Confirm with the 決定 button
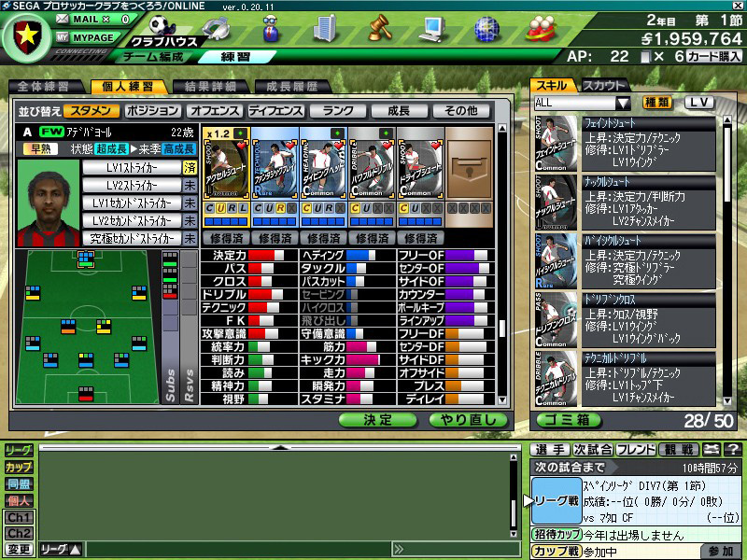 point(378,420)
